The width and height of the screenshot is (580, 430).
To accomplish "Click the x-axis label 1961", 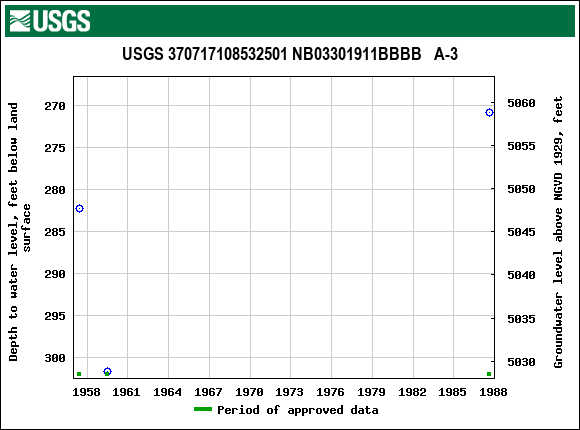I will [x=127, y=392].
